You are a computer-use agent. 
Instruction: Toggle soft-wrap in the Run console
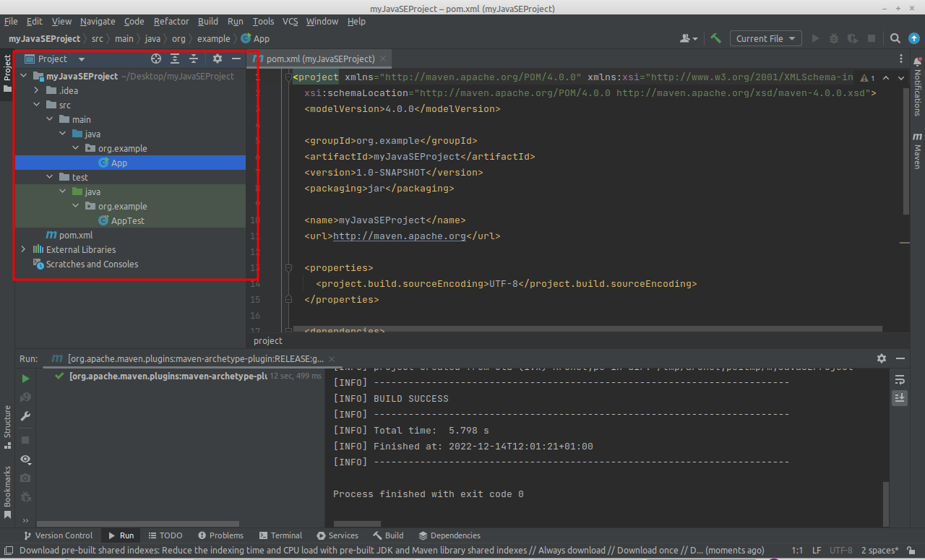900,379
